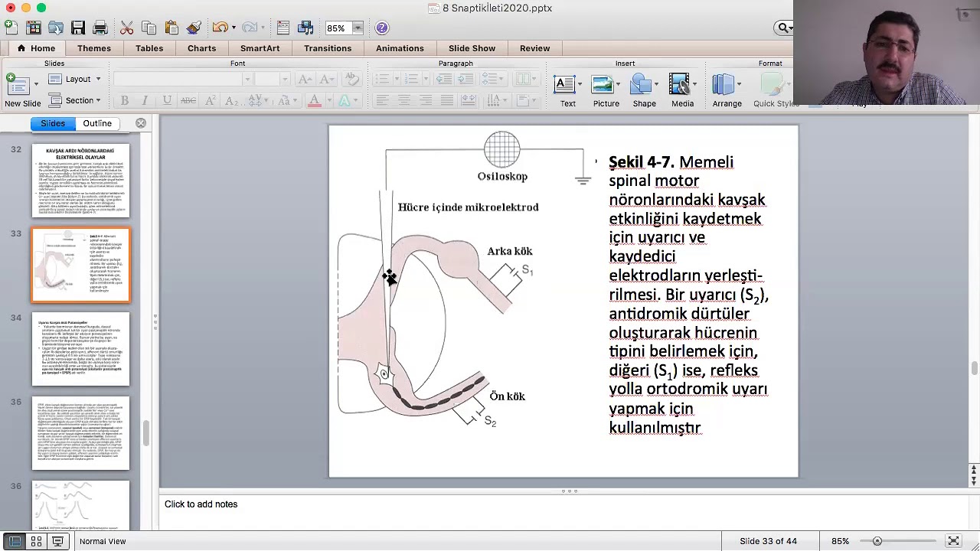Toggle Subscript formatting
This screenshot has height=551, width=980.
[x=232, y=100]
